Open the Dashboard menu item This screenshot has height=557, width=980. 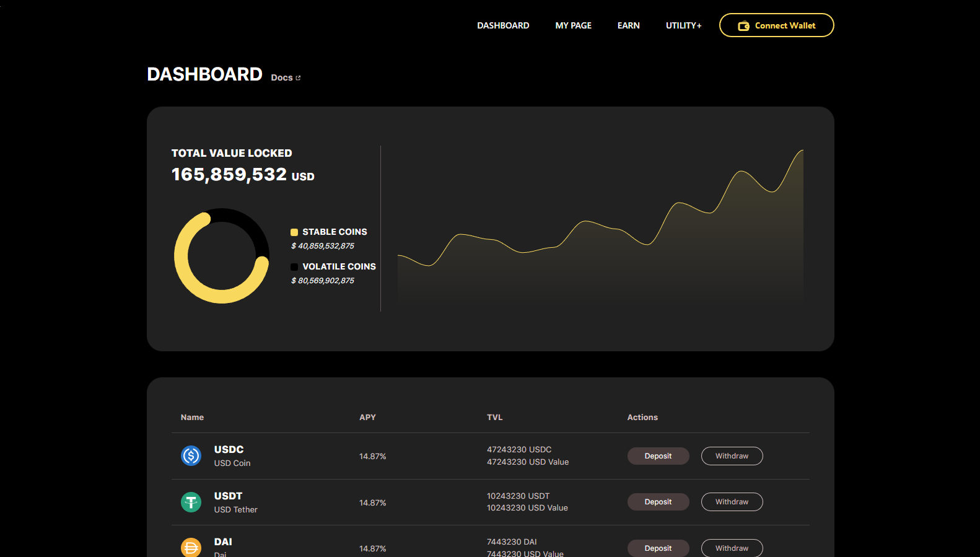tap(503, 25)
